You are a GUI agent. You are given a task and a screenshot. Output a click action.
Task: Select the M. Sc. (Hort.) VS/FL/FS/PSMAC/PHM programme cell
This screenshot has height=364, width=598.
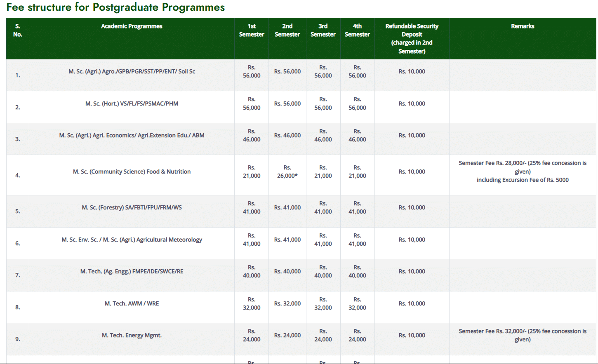click(132, 104)
